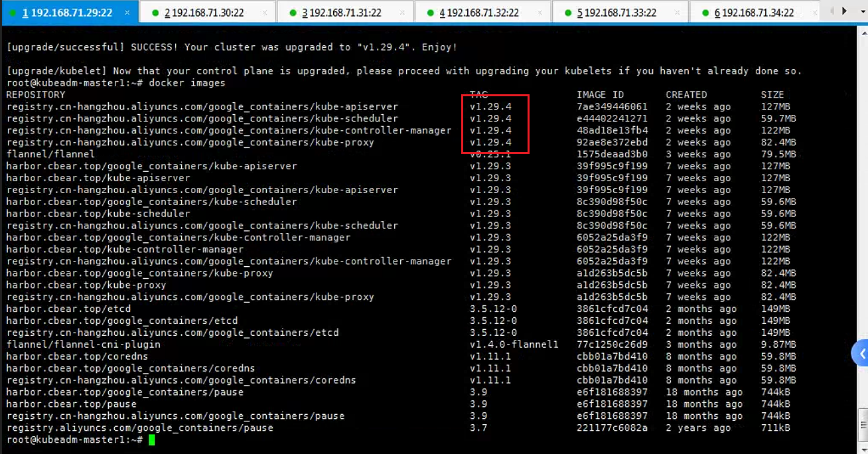Select session tab 4 192.168.71.32:22
This screenshot has height=454, width=868.
[481, 13]
